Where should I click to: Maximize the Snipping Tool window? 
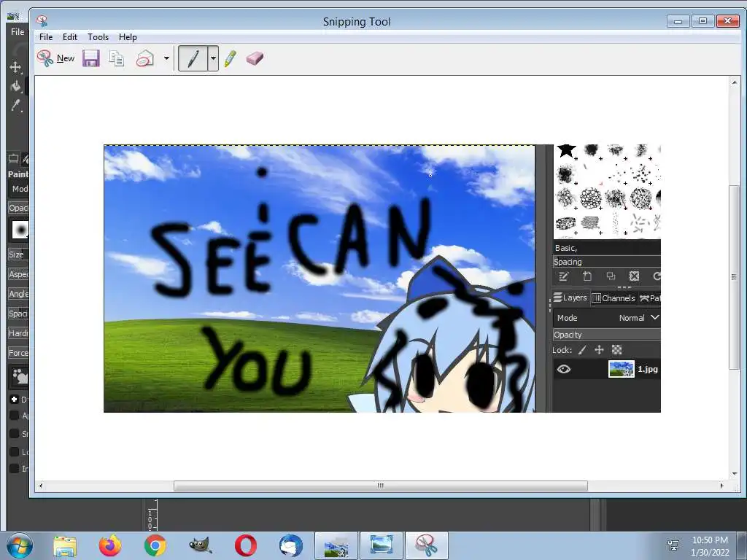703,21
